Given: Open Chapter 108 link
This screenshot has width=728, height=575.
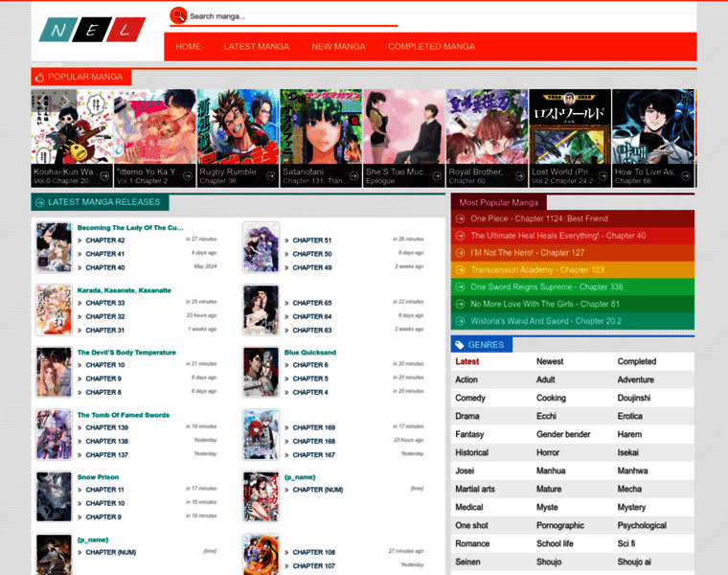Looking at the screenshot, I should coord(314,552).
